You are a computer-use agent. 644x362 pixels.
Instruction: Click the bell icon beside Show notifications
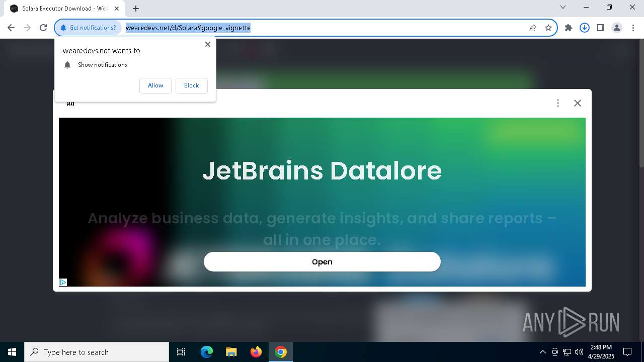[x=67, y=65]
